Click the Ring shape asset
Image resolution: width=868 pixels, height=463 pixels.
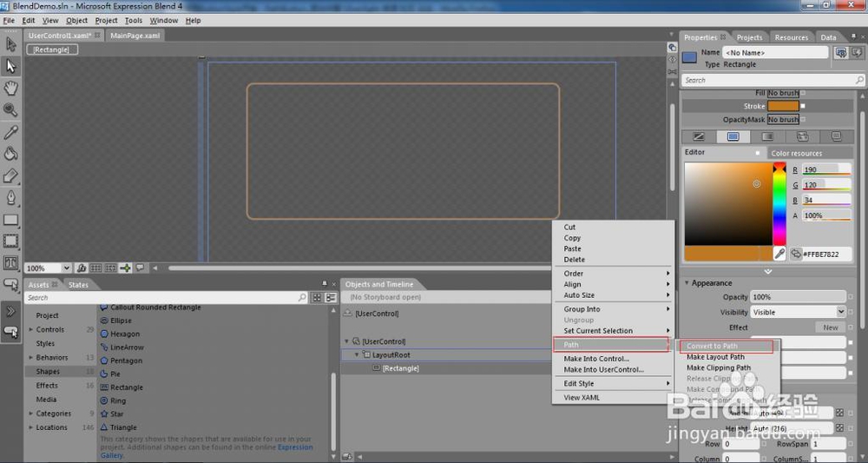[x=114, y=400]
